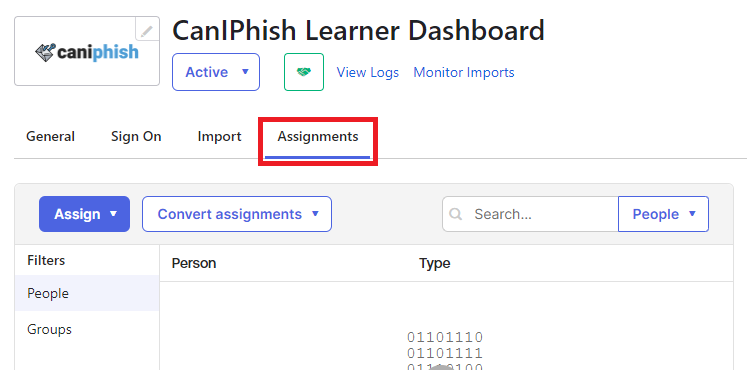Open the Import tab
747x370 pixels.
coord(219,137)
